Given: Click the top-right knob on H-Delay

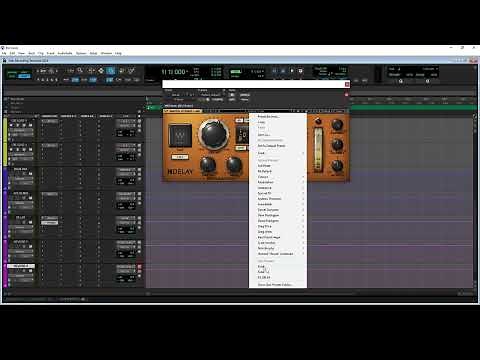Looking at the screenshot, I should pyautogui.click(x=337, y=125).
